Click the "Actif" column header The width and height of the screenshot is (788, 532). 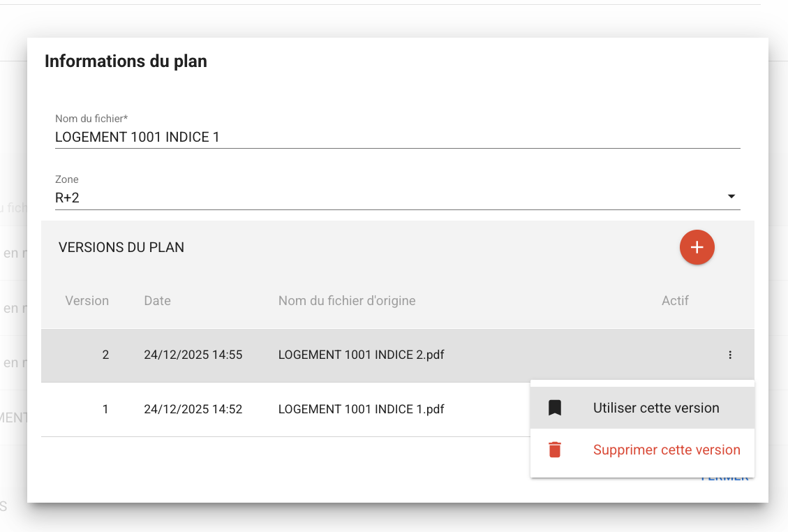point(675,301)
